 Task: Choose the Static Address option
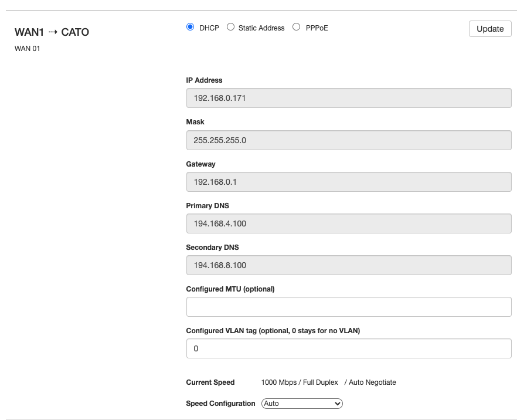coord(230,27)
